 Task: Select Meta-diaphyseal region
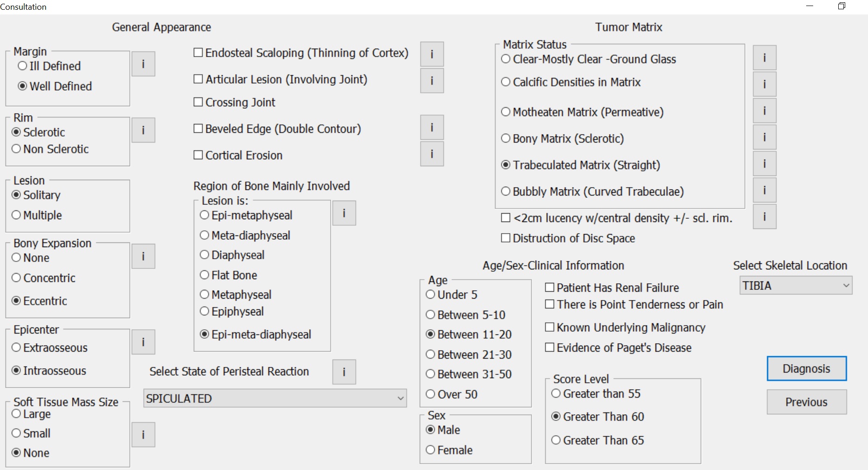[x=245, y=235]
